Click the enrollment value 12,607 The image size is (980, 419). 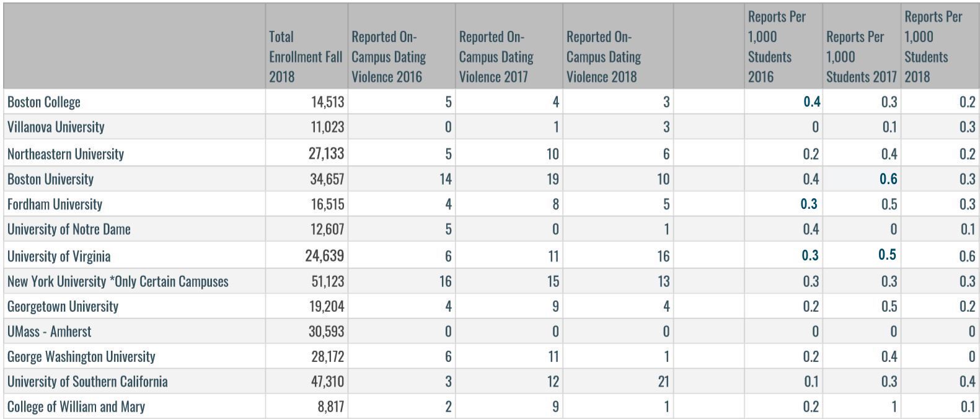point(327,229)
